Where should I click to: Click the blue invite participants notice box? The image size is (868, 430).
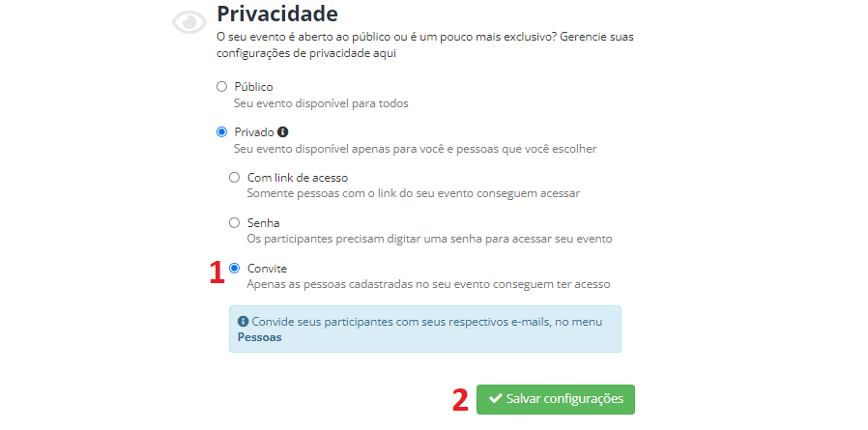[425, 329]
